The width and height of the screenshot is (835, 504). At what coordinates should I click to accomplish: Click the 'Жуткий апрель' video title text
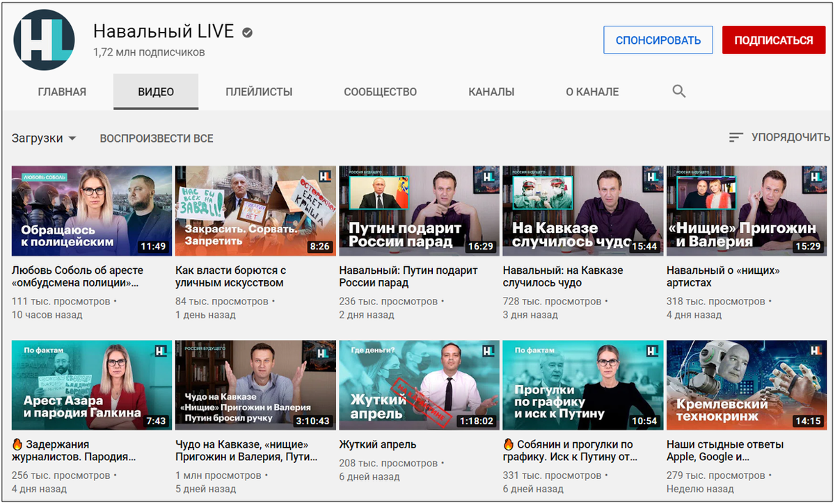(x=378, y=444)
